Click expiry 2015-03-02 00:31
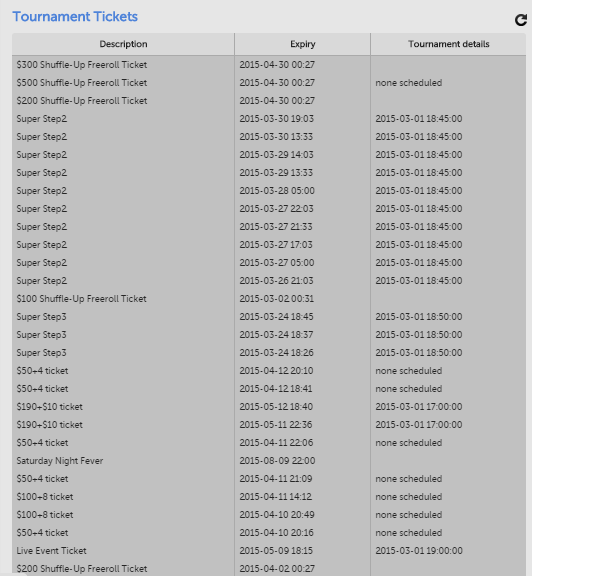The height and width of the screenshot is (576, 614). (x=276, y=299)
